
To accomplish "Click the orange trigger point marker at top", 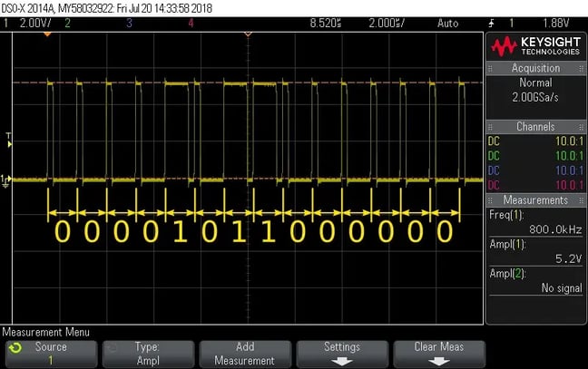I will pos(47,34).
